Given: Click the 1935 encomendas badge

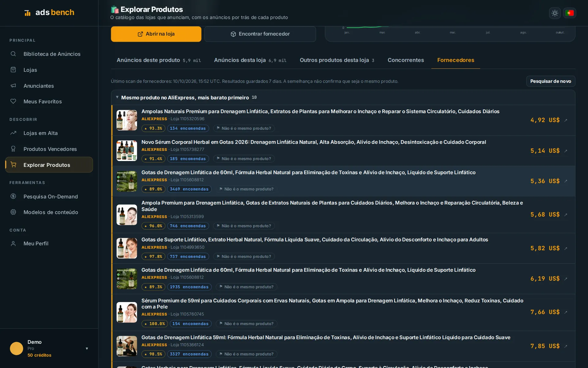Looking at the screenshot, I should (189, 287).
